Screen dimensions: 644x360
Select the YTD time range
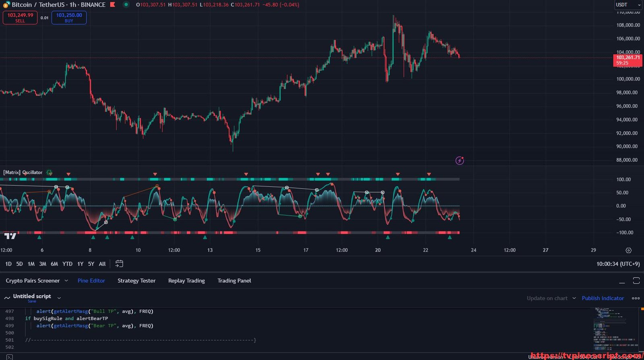(x=67, y=264)
